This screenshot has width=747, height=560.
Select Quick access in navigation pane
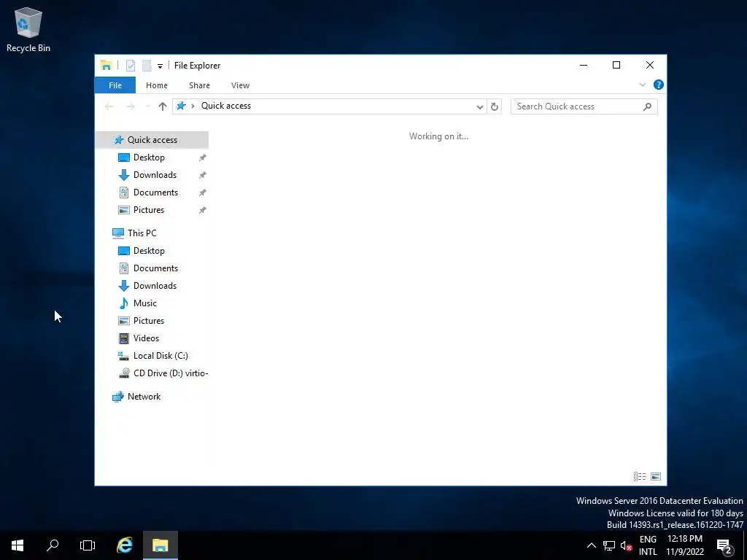[152, 139]
